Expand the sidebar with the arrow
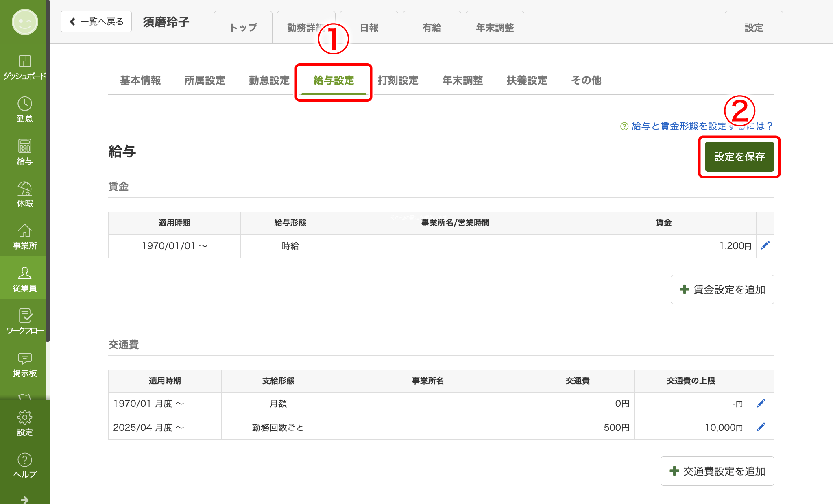 tap(24, 499)
